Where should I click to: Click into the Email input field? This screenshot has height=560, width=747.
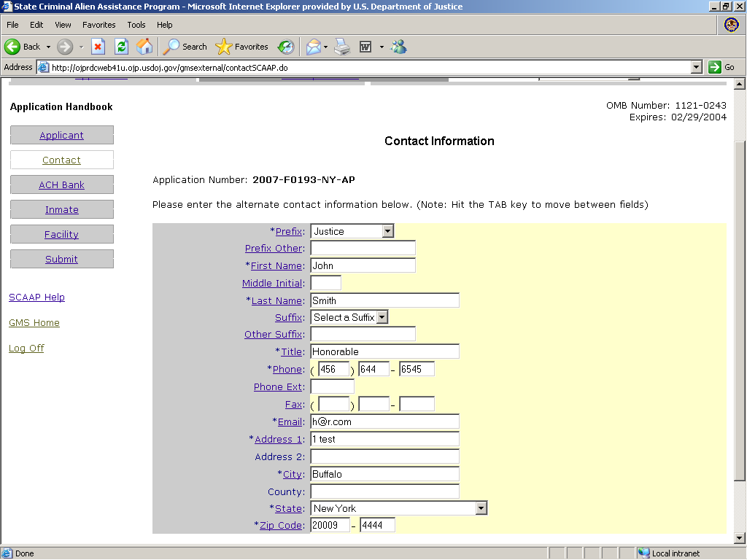(384, 421)
